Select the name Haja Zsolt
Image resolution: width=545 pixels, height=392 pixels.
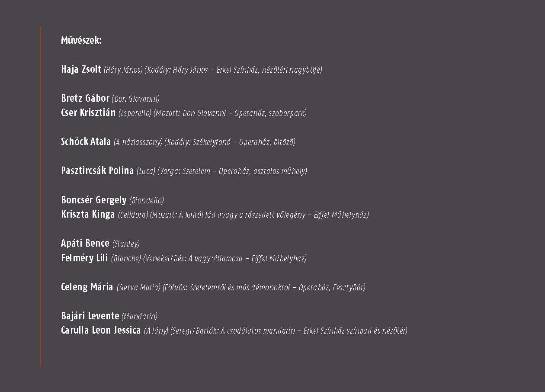pyautogui.click(x=81, y=69)
